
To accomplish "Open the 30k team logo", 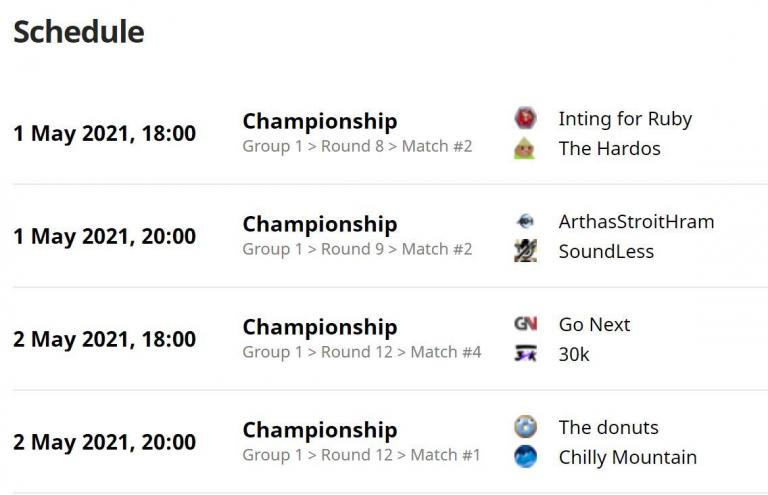I will 525,354.
